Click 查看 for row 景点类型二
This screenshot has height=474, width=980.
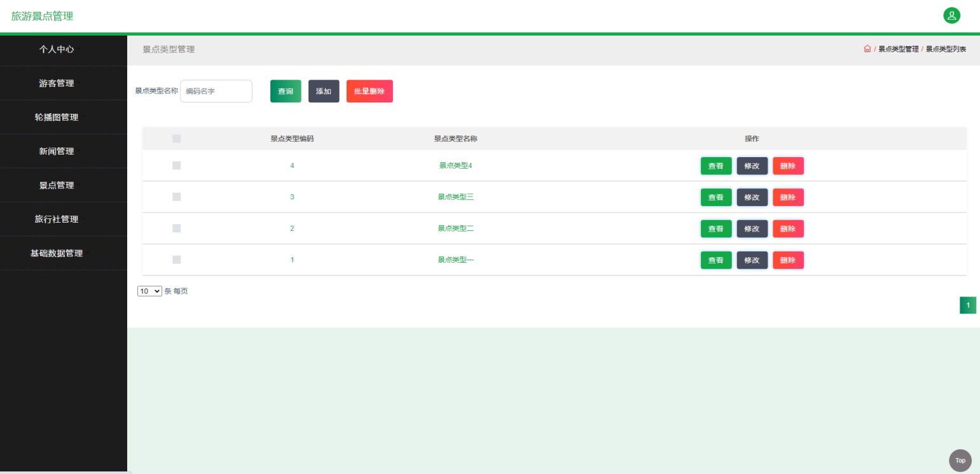coord(716,228)
